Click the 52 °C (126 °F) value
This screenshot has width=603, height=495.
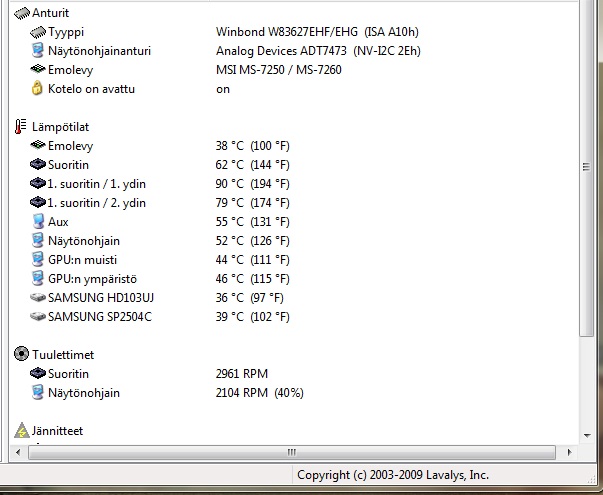[252, 241]
